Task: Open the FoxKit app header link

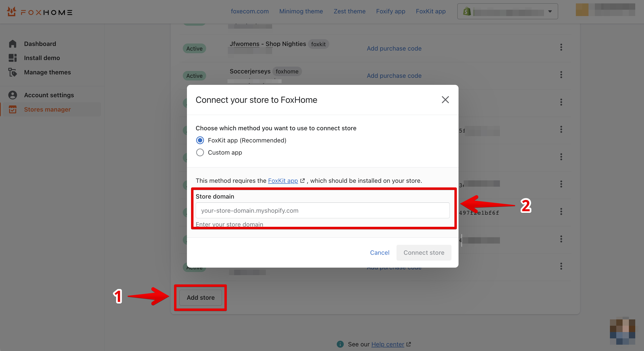Action: point(431,11)
